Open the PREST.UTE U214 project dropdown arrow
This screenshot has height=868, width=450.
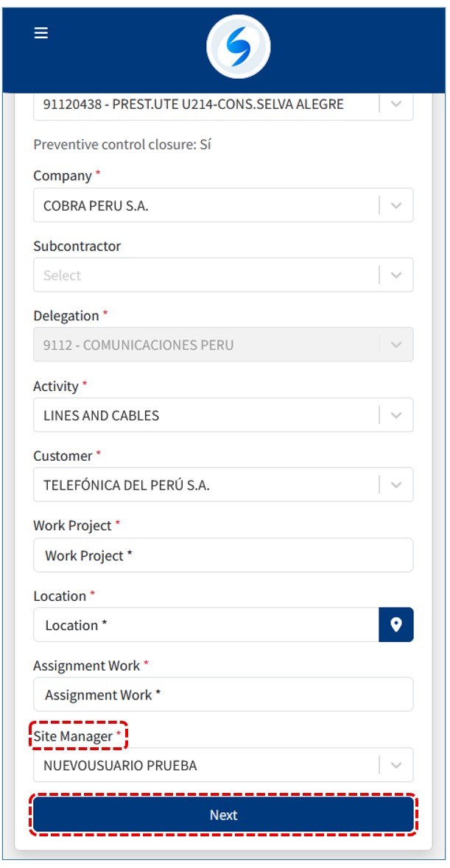(396, 104)
